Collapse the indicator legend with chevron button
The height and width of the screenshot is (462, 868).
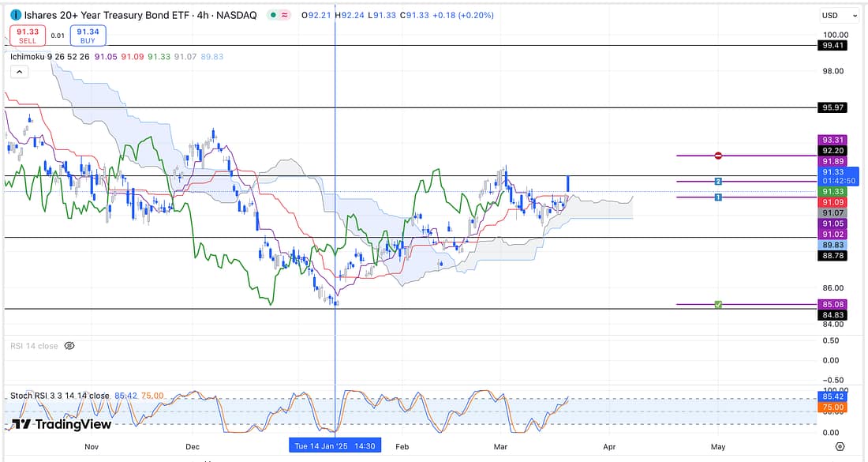(19, 71)
